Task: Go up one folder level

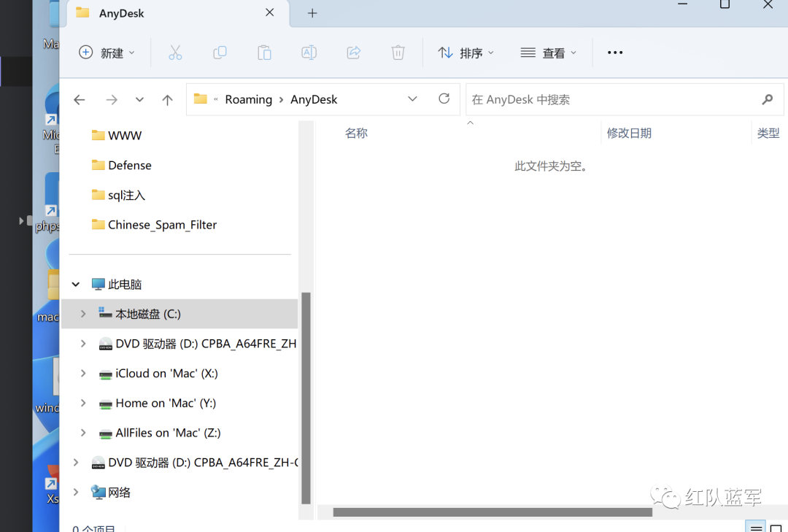Action: point(167,99)
